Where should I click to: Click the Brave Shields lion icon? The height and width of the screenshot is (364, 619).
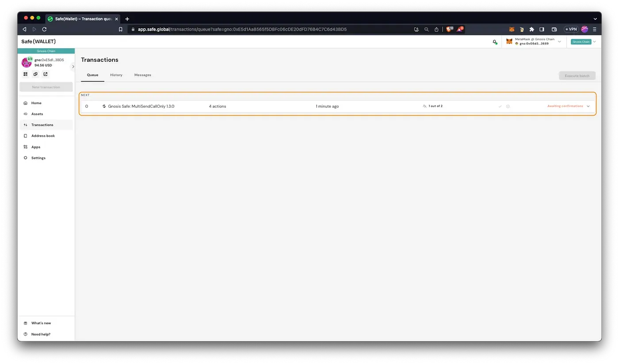(x=449, y=29)
